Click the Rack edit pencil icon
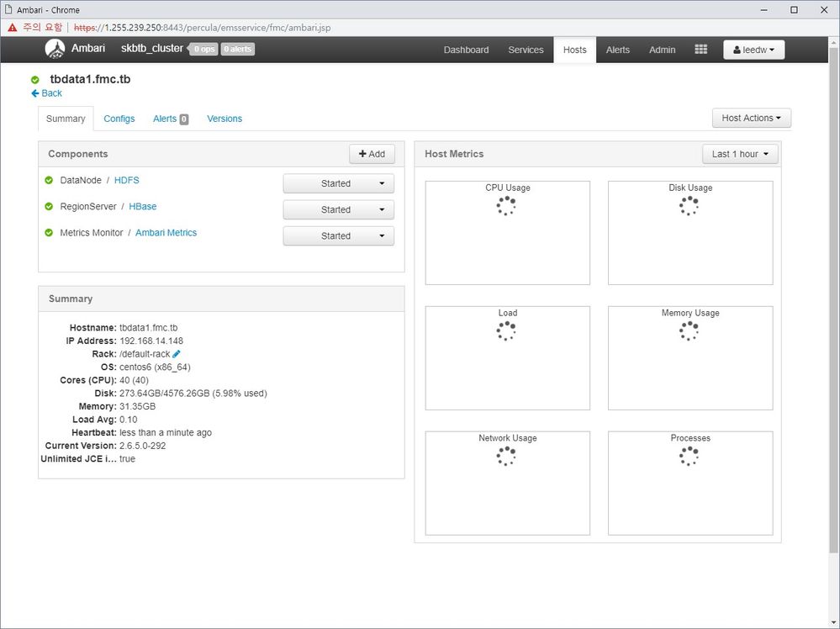 point(177,354)
